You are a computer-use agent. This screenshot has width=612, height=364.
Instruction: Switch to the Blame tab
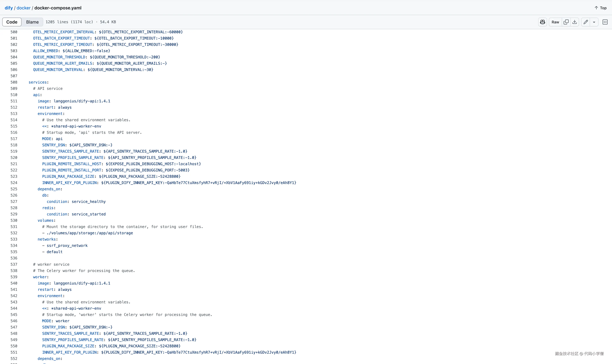[x=32, y=22]
